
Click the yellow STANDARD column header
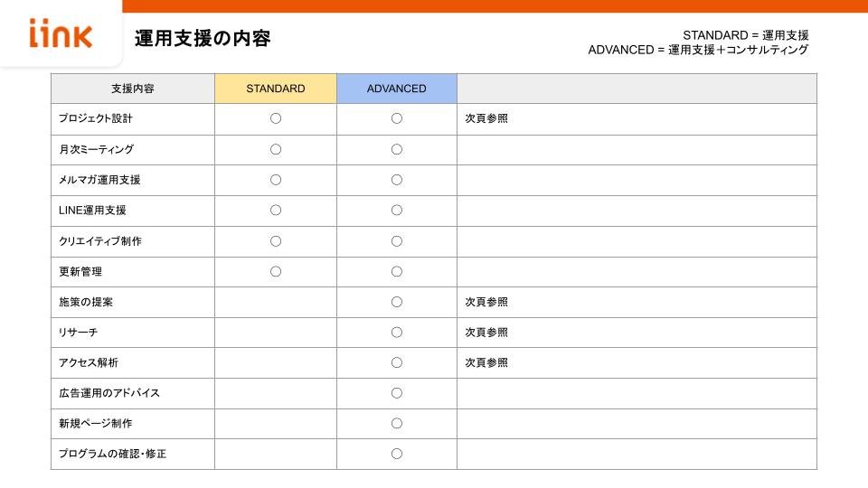click(x=276, y=89)
